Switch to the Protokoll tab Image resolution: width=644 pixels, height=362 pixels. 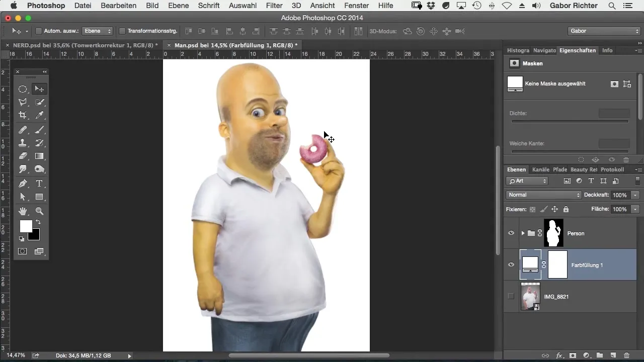[612, 170]
